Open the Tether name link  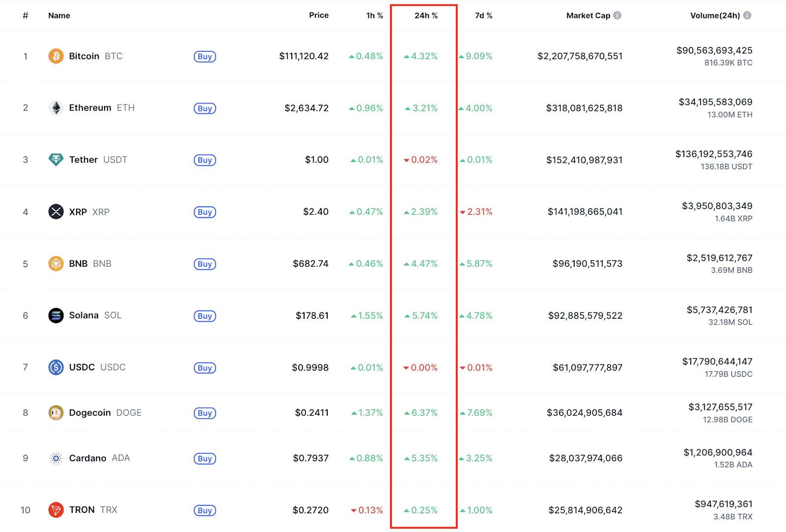tap(83, 160)
